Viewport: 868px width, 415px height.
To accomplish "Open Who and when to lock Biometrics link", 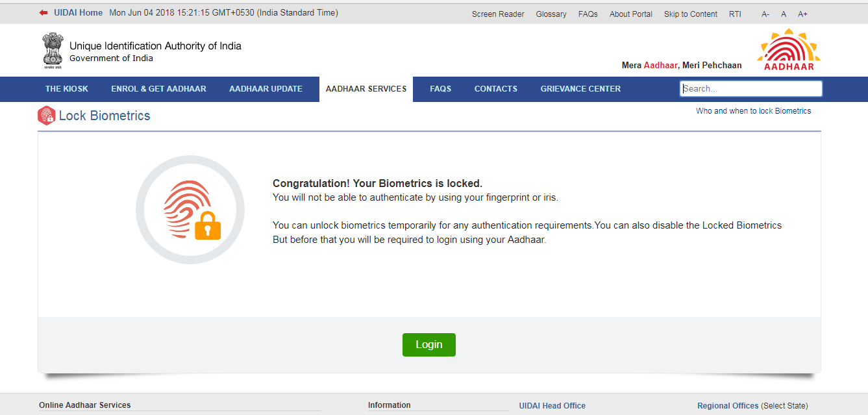I will pos(753,111).
